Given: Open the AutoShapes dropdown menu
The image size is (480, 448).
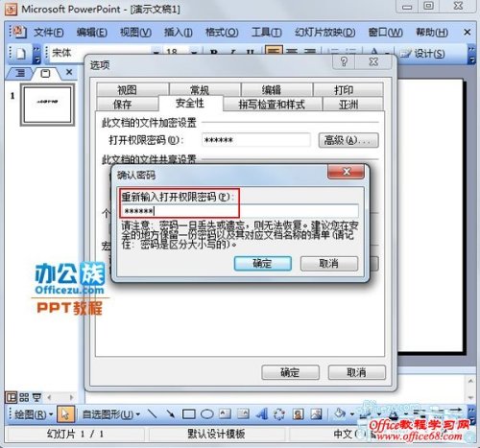Looking at the screenshot, I should pyautogui.click(x=111, y=414).
